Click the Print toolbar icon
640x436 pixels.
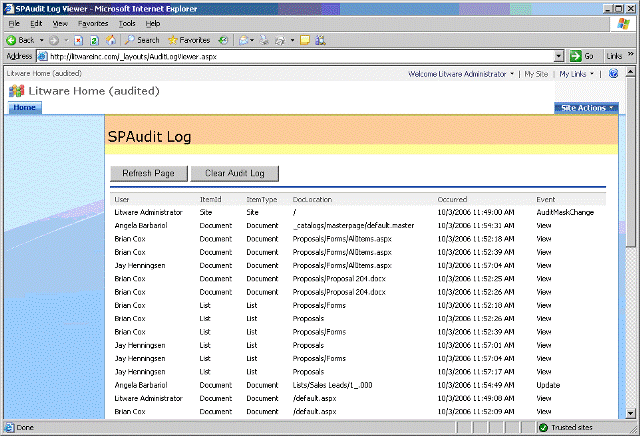pyautogui.click(x=264, y=40)
